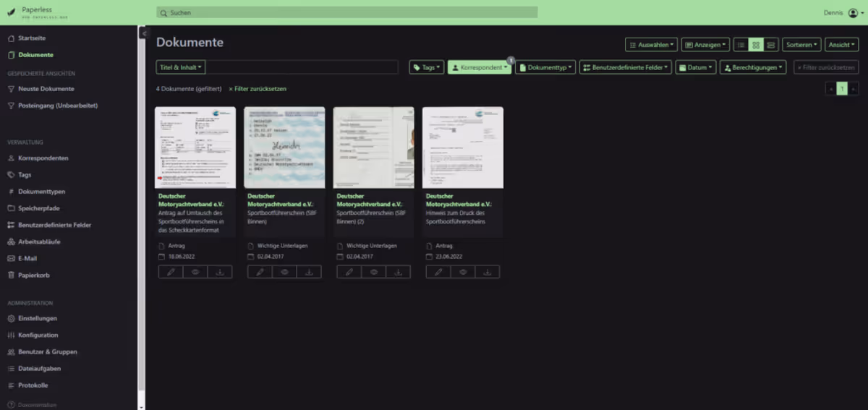Click the green Filter zurücksetzen link
The height and width of the screenshot is (410, 868).
(x=258, y=89)
